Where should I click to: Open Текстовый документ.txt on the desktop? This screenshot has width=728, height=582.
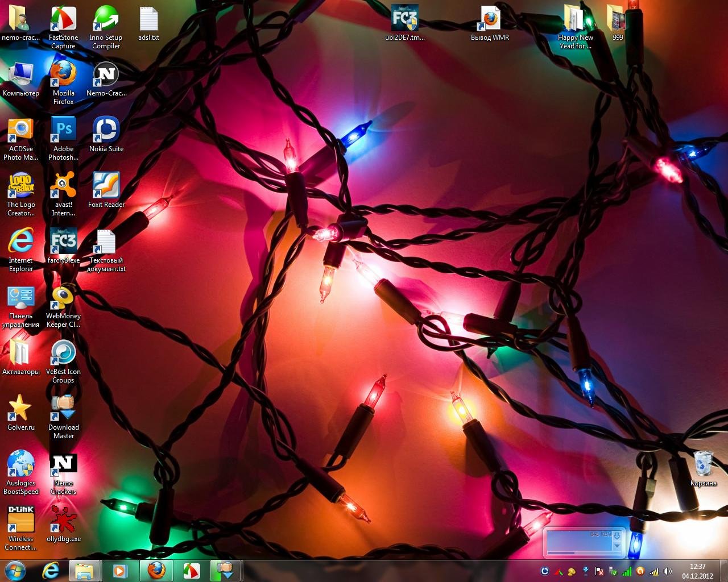(x=106, y=251)
